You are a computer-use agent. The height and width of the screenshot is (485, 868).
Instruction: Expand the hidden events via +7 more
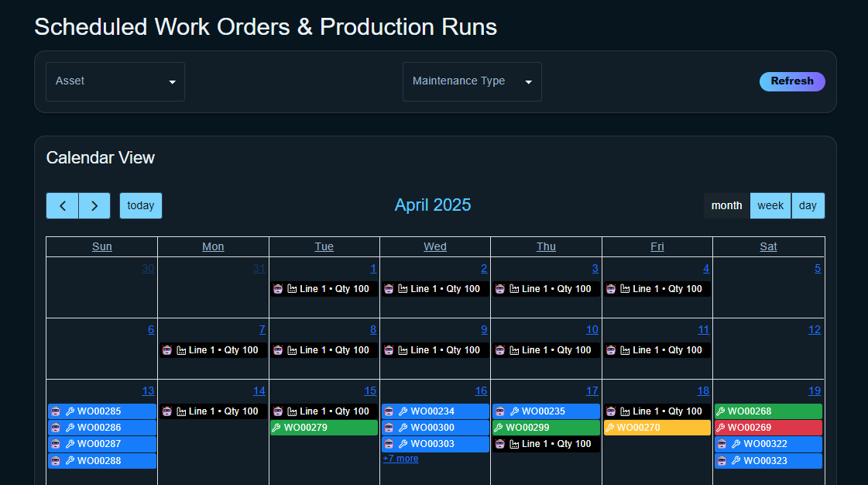400,459
